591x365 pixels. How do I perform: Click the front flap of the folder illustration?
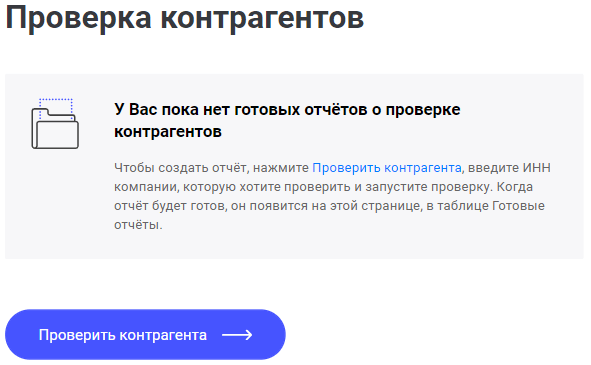pos(57,135)
